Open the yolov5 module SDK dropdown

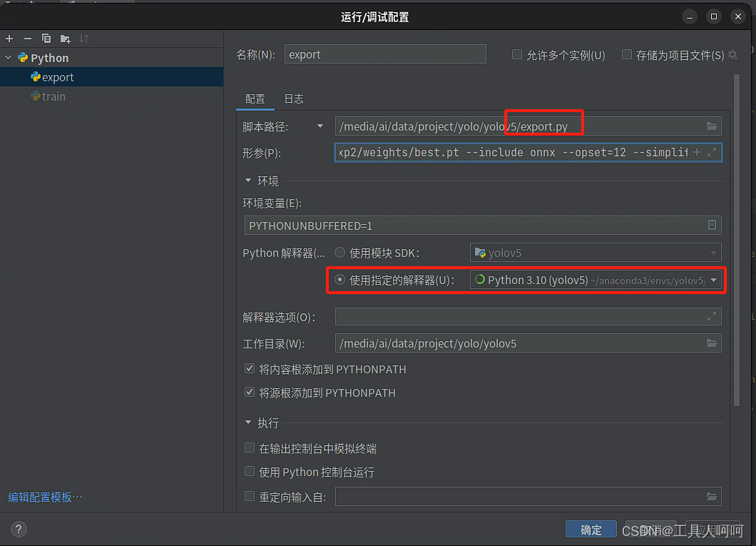[x=596, y=253]
